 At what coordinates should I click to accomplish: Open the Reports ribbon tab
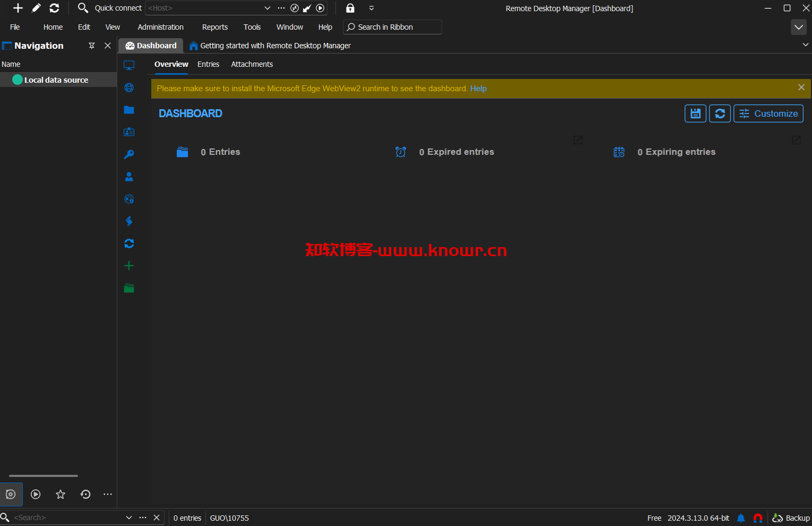pos(215,27)
